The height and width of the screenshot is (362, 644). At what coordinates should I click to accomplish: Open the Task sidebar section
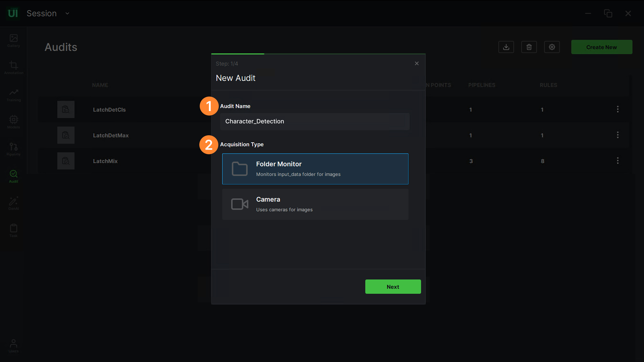[13, 230]
